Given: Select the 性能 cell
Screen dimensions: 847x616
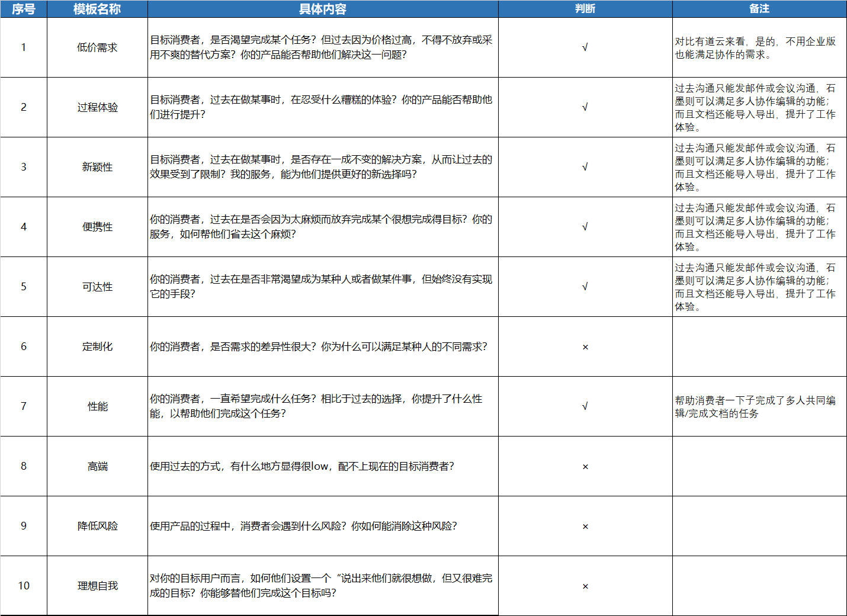Looking at the screenshot, I should [97, 406].
